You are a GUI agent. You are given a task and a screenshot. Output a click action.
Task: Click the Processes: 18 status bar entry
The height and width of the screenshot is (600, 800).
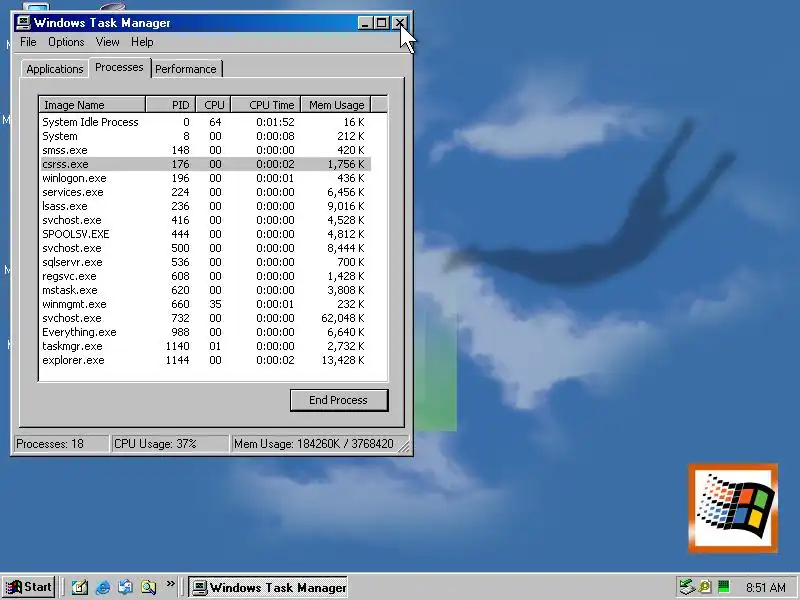61,444
